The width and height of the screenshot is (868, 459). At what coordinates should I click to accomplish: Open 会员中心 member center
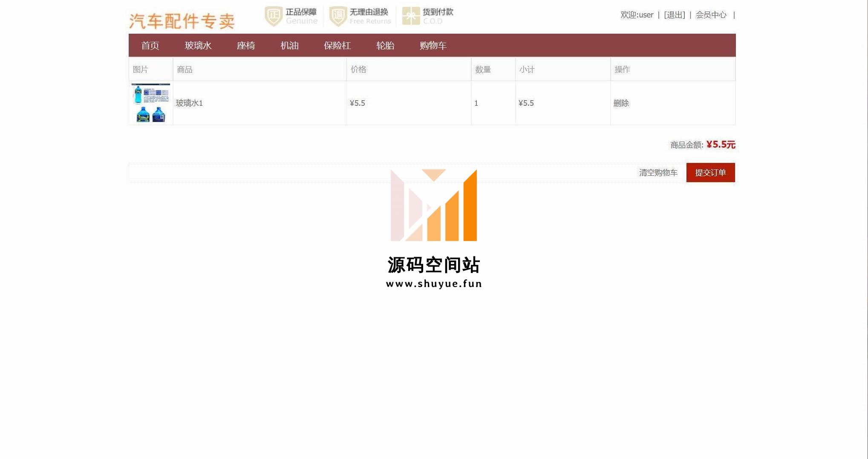711,15
